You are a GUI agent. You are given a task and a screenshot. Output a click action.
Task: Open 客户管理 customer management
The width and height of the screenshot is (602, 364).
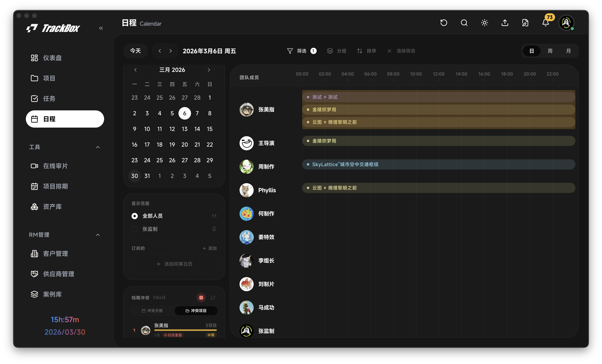pyautogui.click(x=65, y=254)
